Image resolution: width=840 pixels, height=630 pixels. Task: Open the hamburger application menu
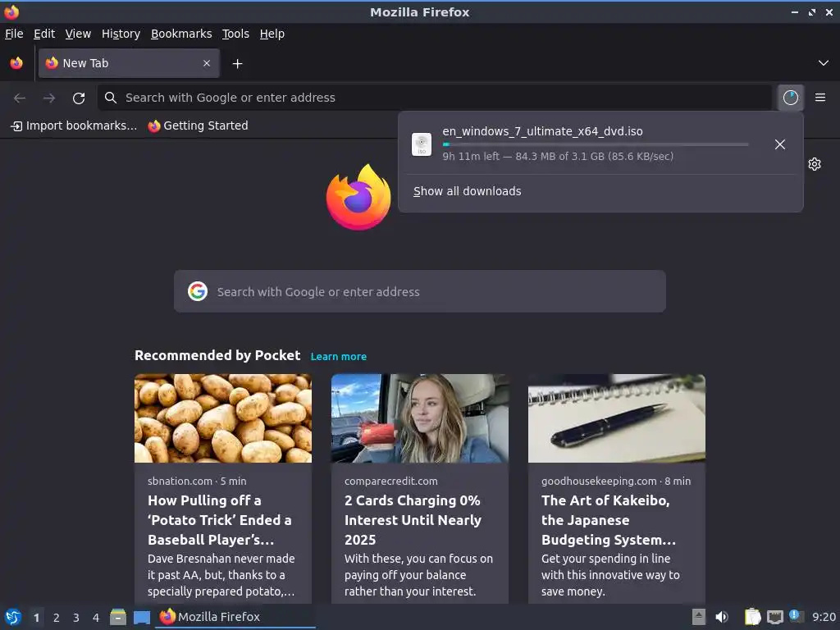coord(820,98)
